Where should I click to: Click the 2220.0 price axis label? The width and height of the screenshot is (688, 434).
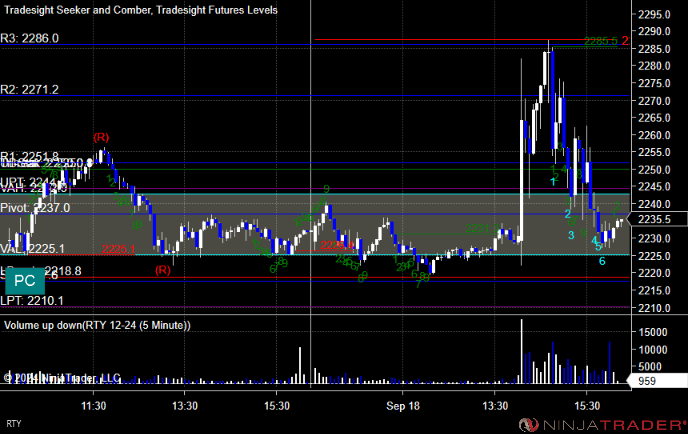[654, 273]
